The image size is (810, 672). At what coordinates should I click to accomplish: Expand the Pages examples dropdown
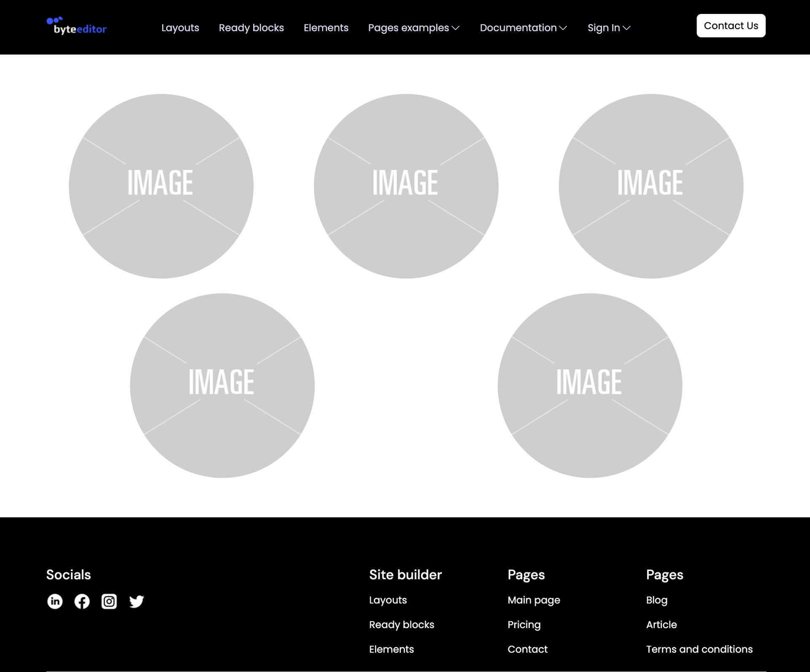[x=413, y=28]
